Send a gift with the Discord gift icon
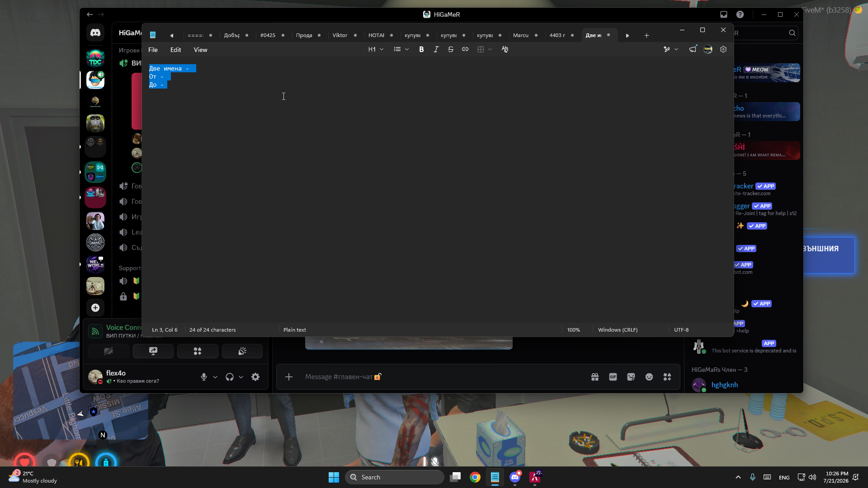 tap(595, 377)
